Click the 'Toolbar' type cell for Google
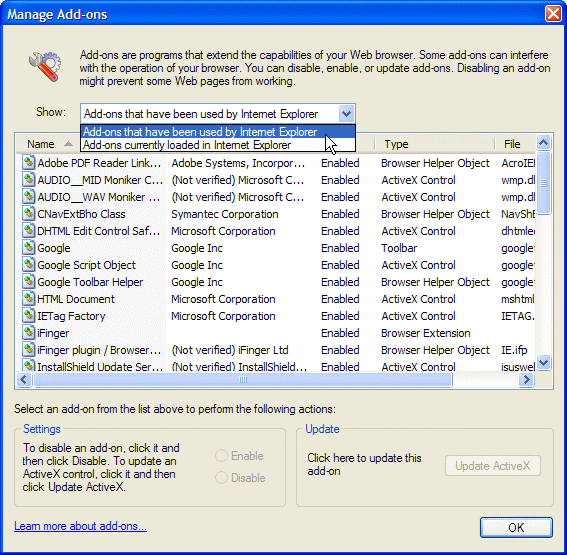The height and width of the screenshot is (555, 567). point(399,248)
